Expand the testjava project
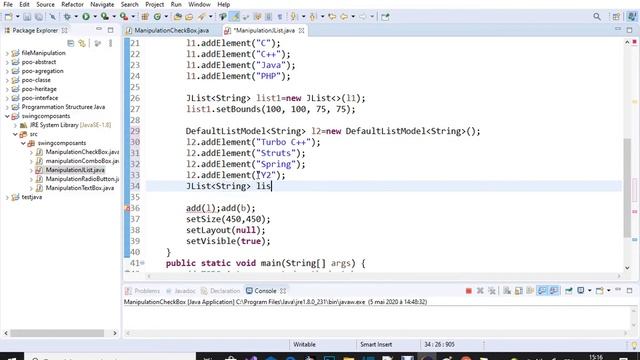The height and width of the screenshot is (360, 640). 7,197
